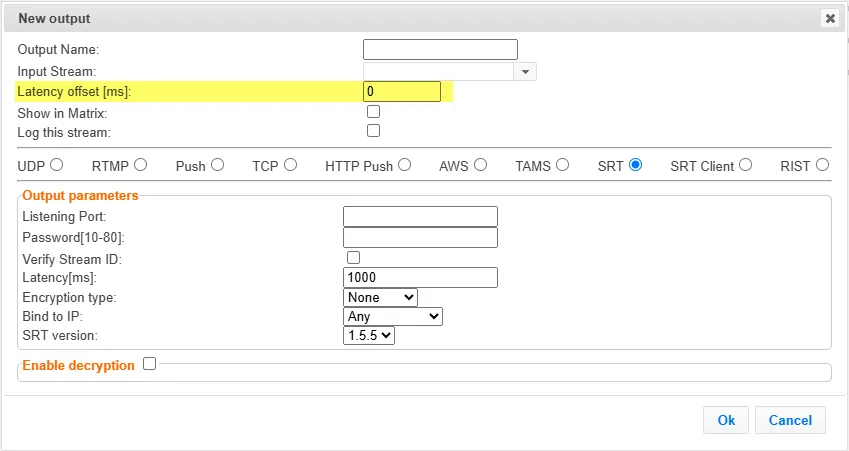Viewport: 849px width, 451px height.
Task: Close the New output dialog
Action: 830,18
